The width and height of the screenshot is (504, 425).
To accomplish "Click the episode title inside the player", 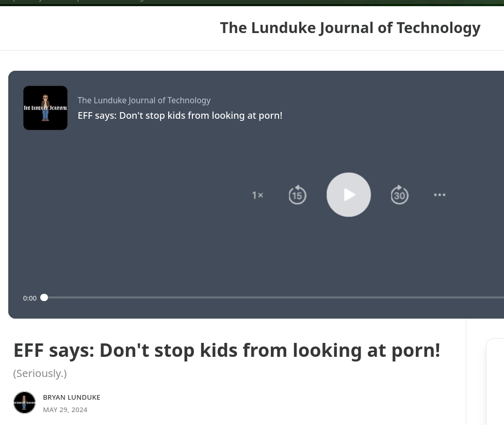I will [180, 116].
